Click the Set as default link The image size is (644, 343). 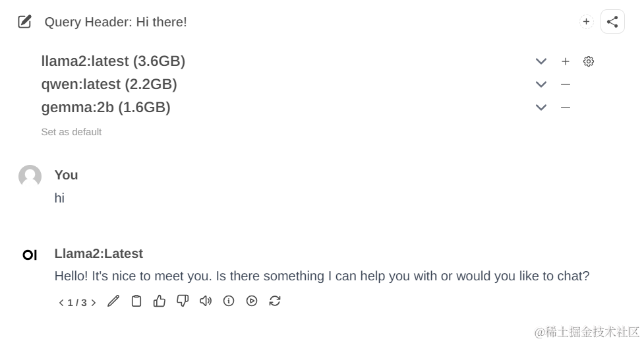(71, 132)
